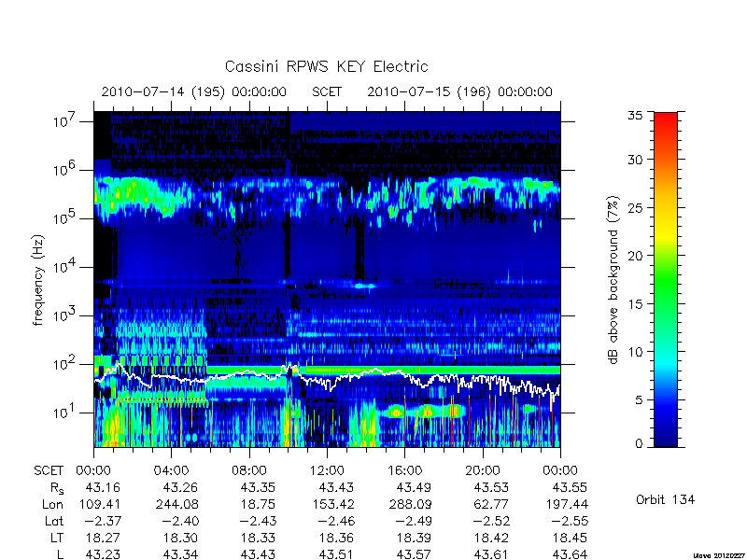747x560 pixels.
Task: Click the Lon value '153.42'
Action: (x=332, y=504)
